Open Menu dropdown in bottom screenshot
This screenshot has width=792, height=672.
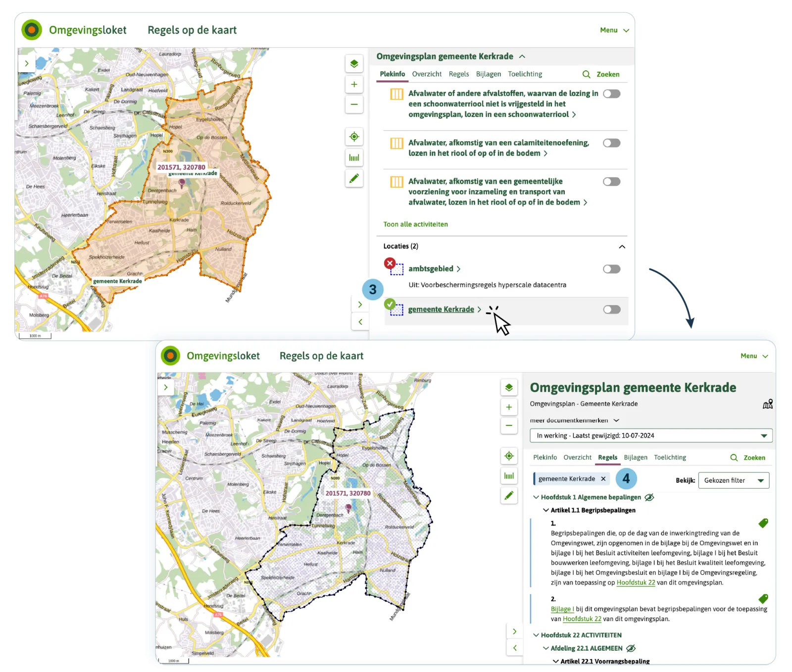pos(754,356)
